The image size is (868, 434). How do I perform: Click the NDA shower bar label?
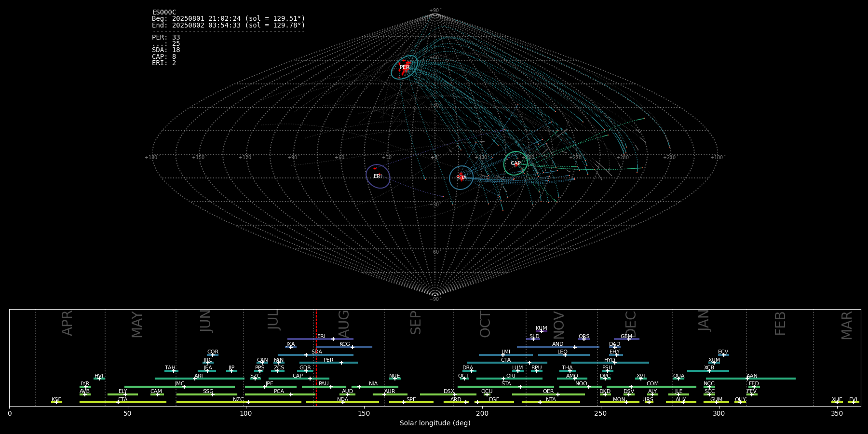point(342,400)
